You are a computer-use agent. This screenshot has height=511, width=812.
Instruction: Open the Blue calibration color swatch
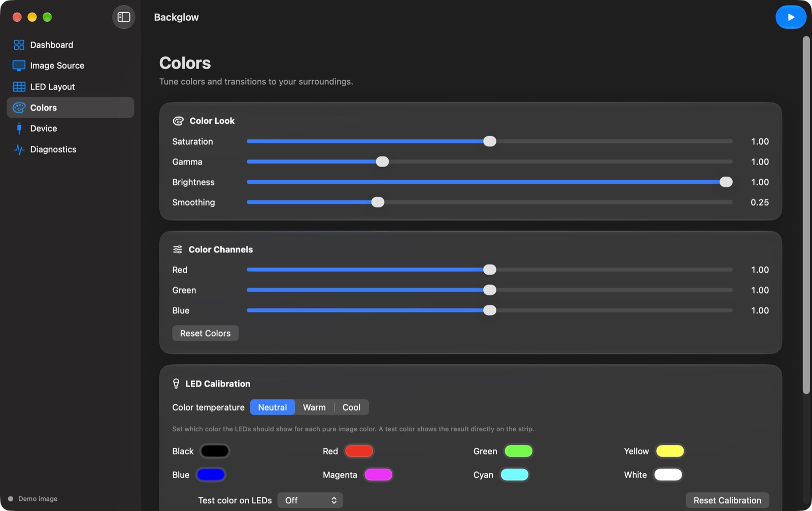coord(211,475)
